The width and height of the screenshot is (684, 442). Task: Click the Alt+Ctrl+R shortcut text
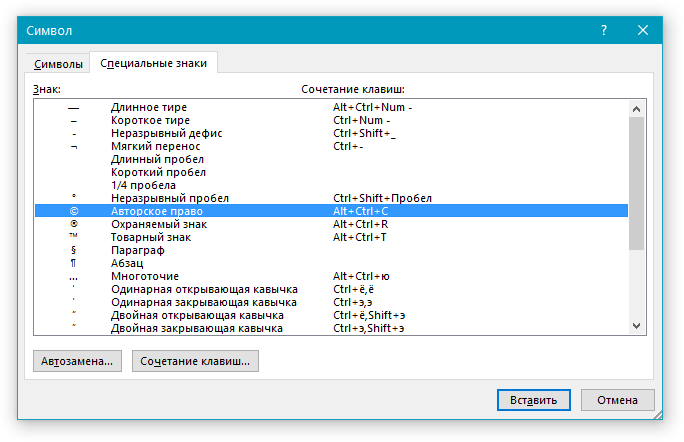pyautogui.click(x=360, y=224)
